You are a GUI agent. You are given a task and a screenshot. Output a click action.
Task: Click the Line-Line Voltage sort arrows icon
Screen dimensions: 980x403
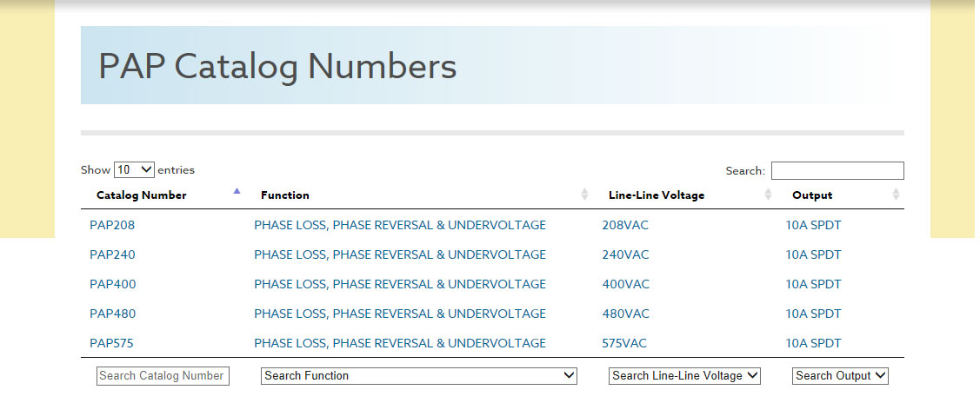[x=768, y=194]
